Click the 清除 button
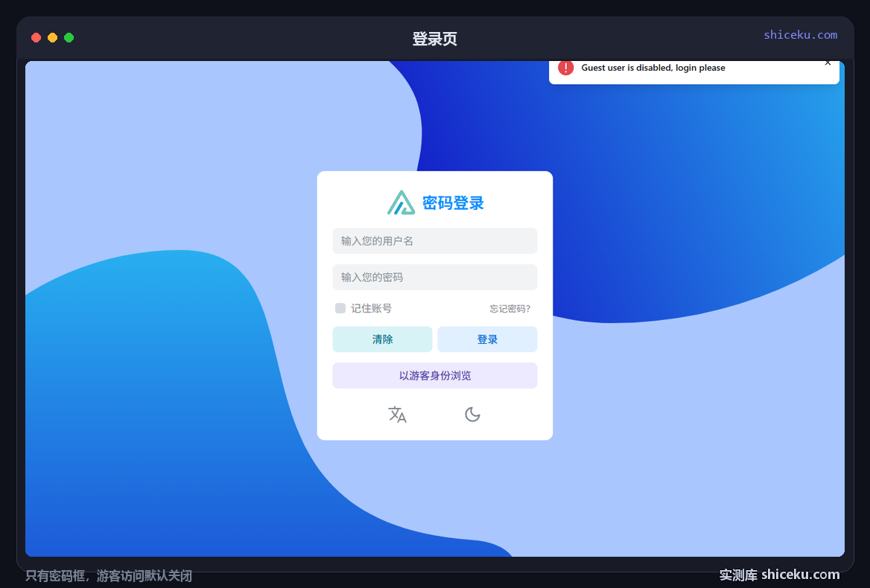This screenshot has width=870, height=588. (382, 339)
